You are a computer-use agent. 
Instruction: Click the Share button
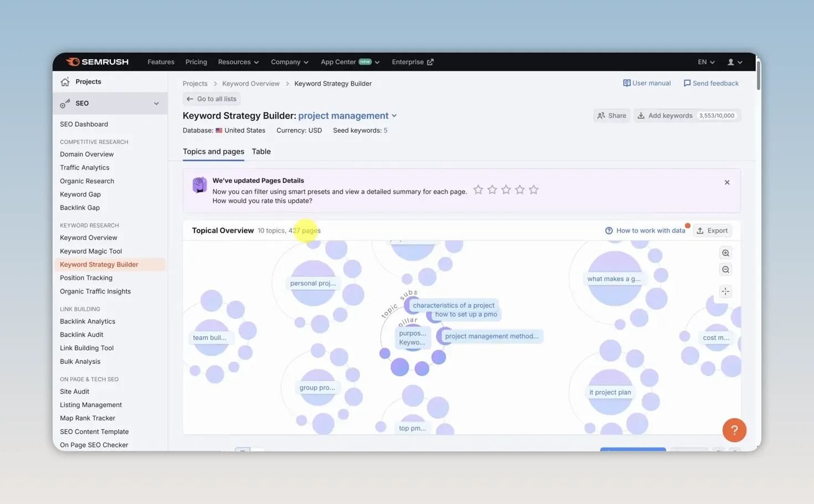click(x=612, y=116)
